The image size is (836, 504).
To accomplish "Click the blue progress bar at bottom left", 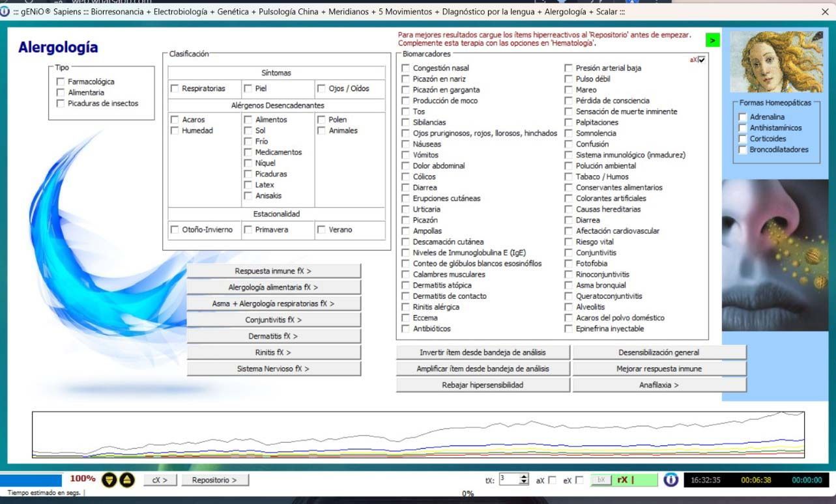I will click(31, 479).
